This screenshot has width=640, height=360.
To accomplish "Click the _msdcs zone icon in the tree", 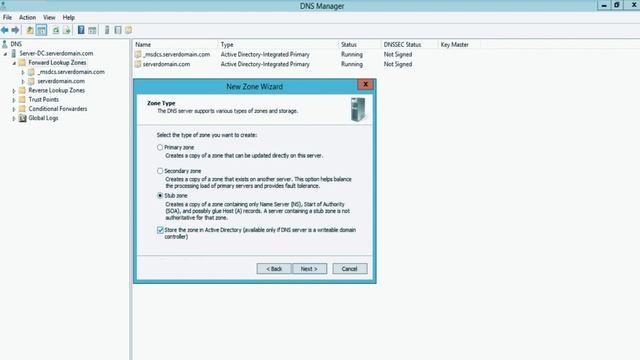I will (31, 72).
